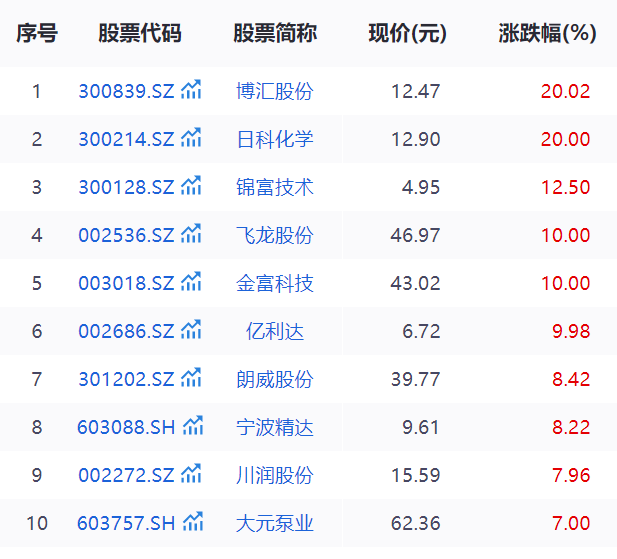
Task: Select price value 39.77
Action: click(x=416, y=379)
